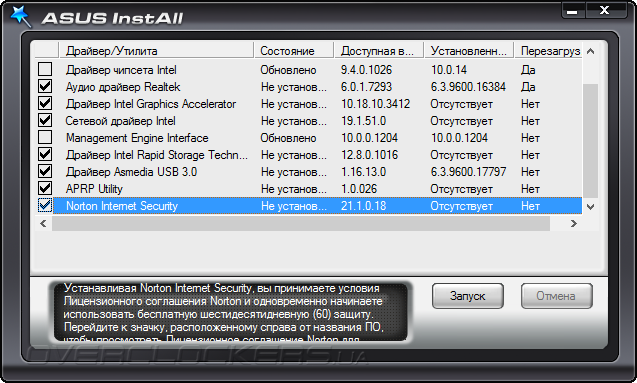Click available version 19.1.51.0
This screenshot has width=637, height=383.
tap(364, 121)
